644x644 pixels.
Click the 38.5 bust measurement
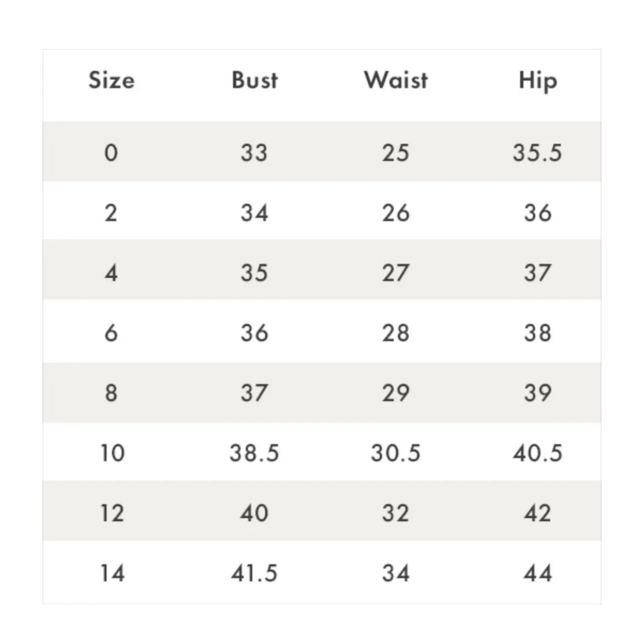tap(254, 453)
